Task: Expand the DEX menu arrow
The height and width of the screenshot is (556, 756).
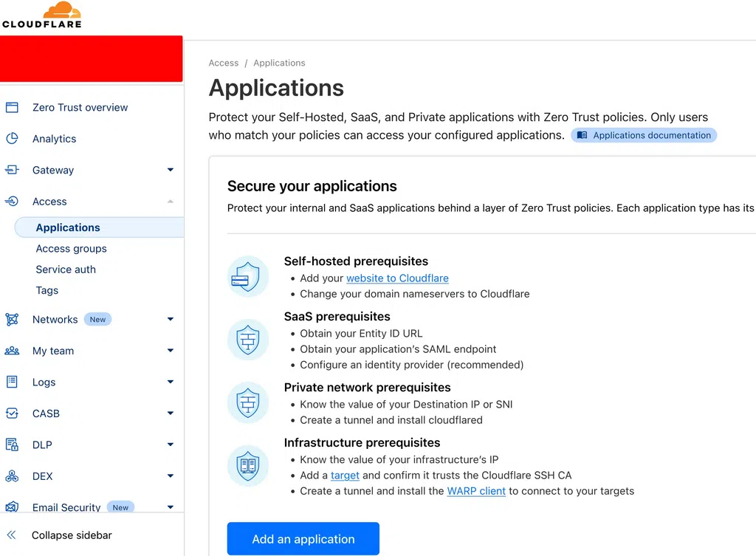Action: [x=171, y=476]
